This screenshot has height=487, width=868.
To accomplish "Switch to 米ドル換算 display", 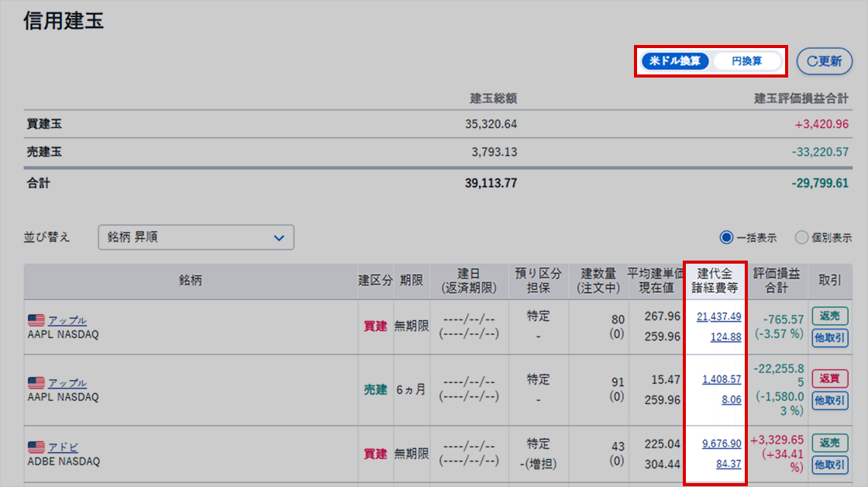I will (x=675, y=61).
